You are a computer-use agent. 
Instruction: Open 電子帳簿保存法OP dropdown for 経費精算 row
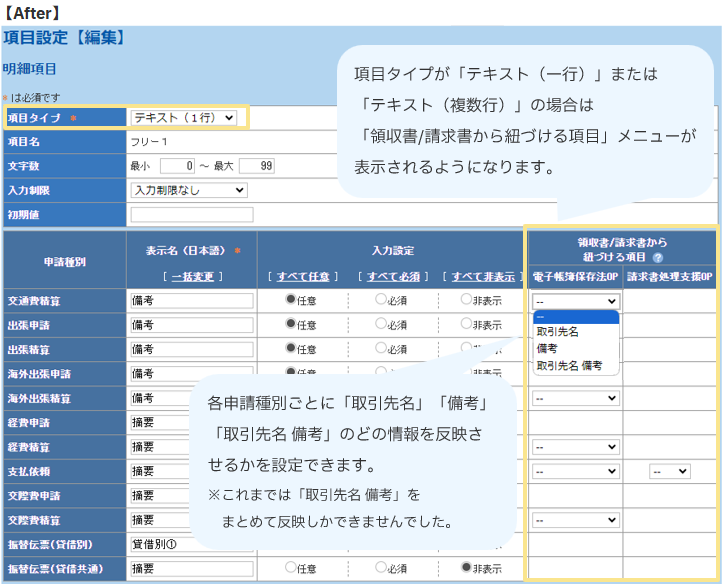pyautogui.click(x=577, y=446)
